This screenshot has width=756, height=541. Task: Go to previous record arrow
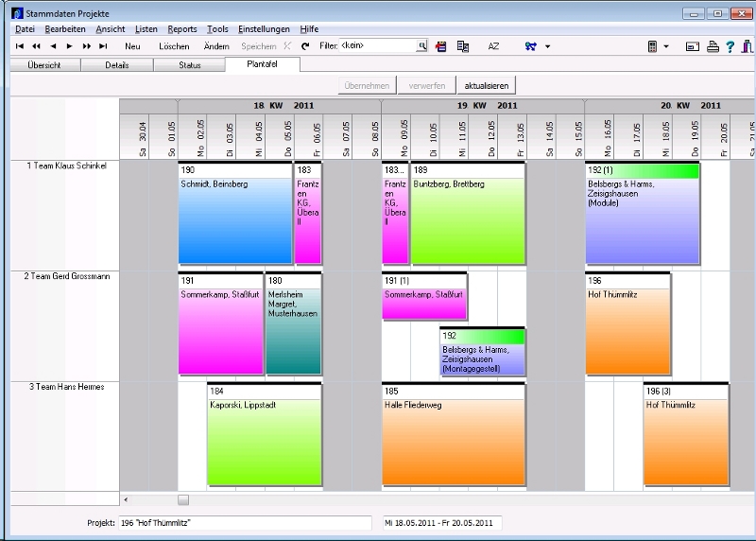coord(53,46)
